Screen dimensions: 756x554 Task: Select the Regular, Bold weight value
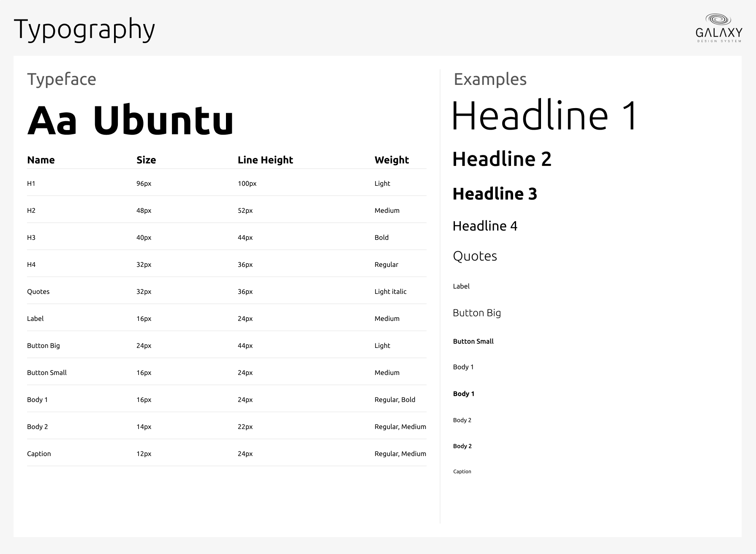pos(394,399)
